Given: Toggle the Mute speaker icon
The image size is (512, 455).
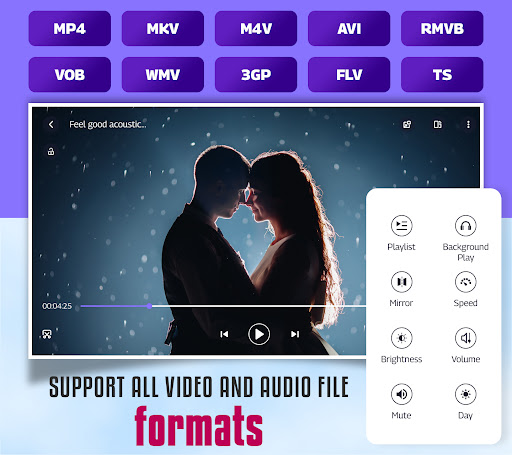Looking at the screenshot, I should (x=401, y=394).
